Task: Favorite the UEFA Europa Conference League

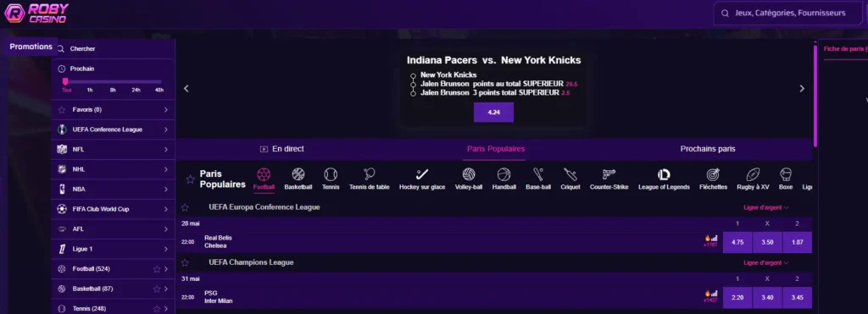Action: click(185, 207)
